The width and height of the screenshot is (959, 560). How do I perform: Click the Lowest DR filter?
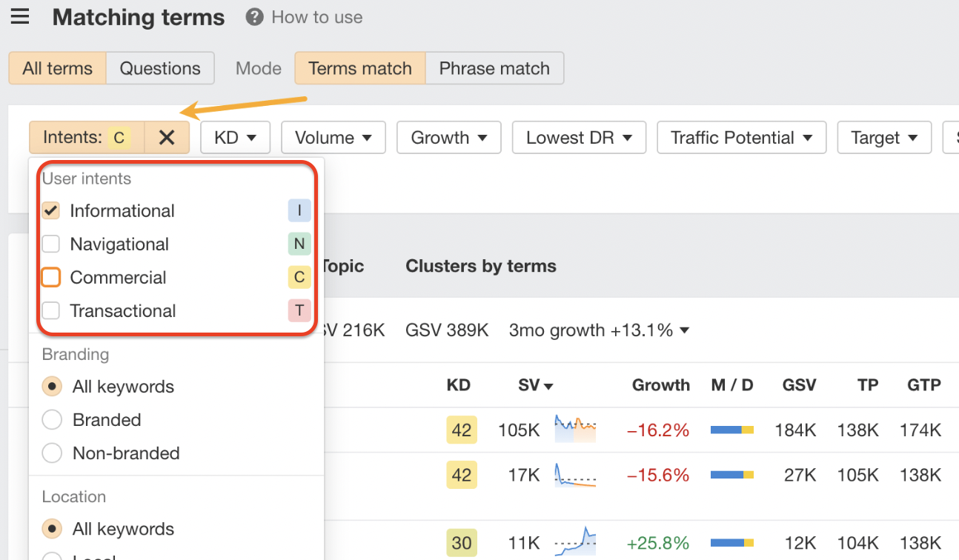(x=579, y=137)
